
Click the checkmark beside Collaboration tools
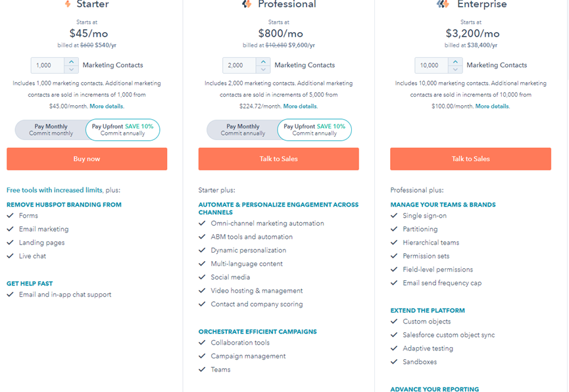point(203,343)
